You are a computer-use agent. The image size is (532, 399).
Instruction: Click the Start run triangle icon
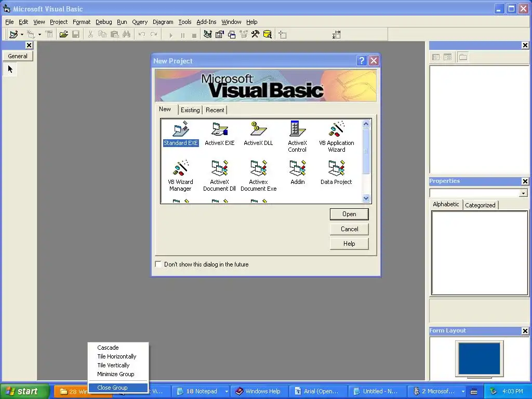[170, 35]
